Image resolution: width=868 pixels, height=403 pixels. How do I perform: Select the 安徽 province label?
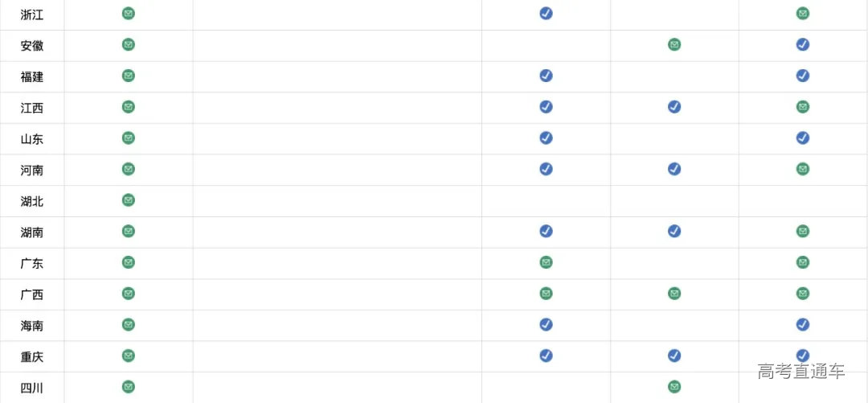coord(32,46)
